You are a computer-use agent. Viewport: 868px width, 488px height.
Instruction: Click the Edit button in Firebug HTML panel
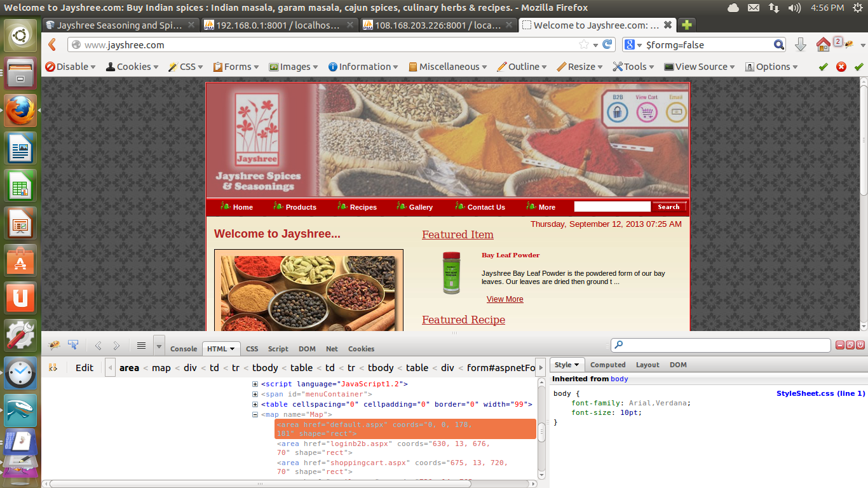point(85,367)
